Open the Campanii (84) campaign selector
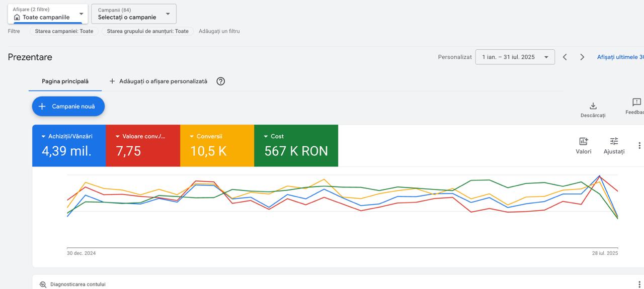Screen dimensions: 644x289 134,14
